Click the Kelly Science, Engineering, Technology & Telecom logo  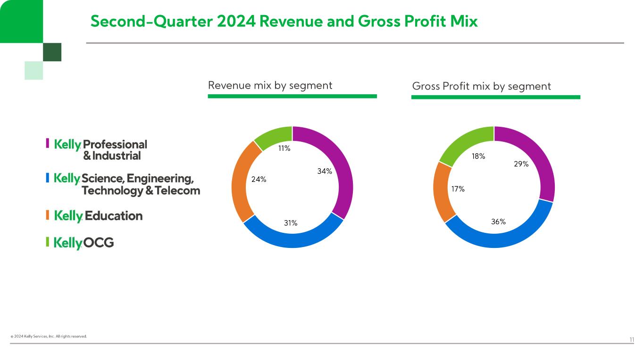[127, 184]
